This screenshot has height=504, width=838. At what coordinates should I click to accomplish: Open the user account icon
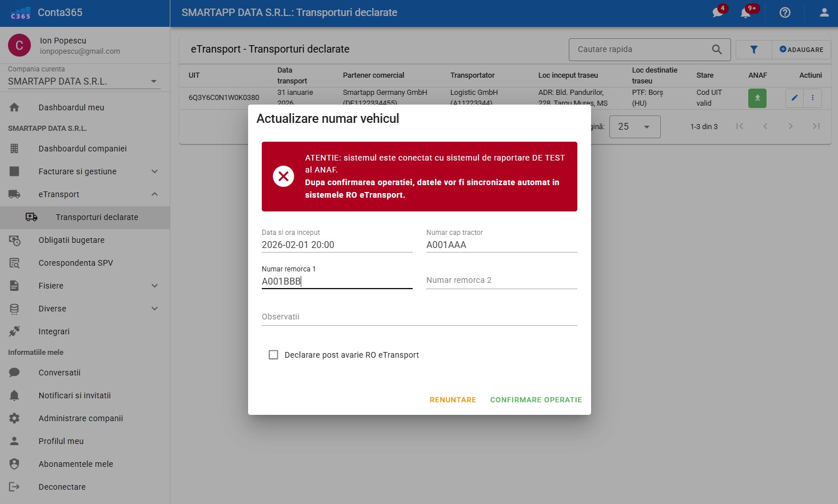coord(824,13)
